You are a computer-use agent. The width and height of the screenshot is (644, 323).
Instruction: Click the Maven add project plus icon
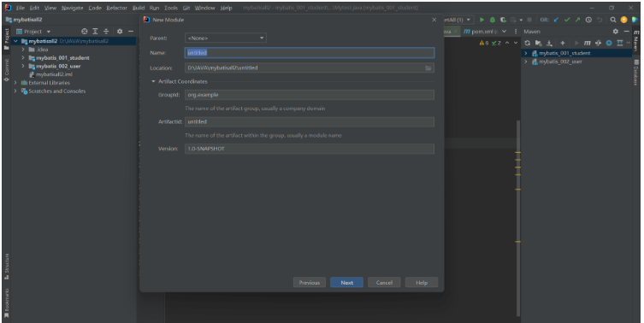point(562,43)
